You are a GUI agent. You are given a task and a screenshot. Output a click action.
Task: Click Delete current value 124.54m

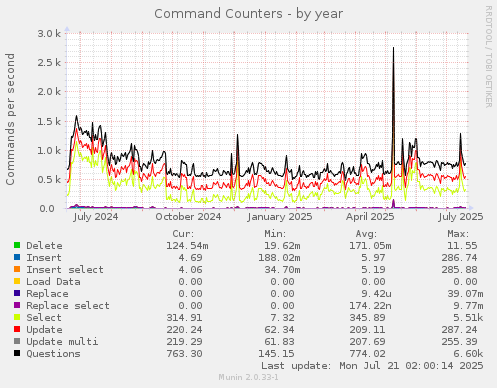(187, 246)
